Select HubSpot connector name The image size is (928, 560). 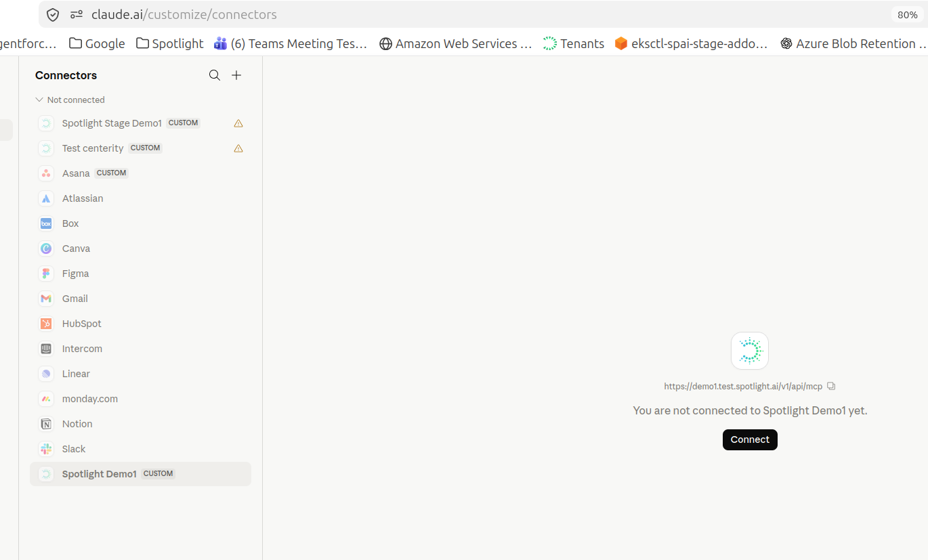coord(82,324)
